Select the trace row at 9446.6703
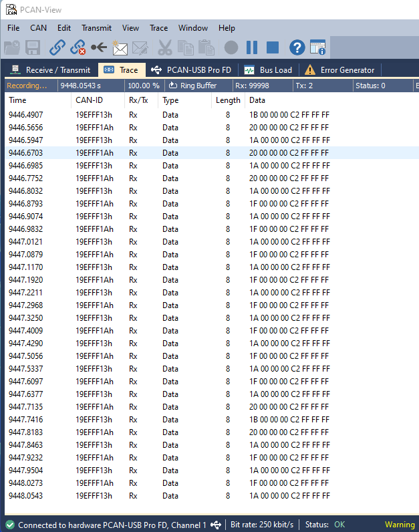419x532 pixels. 134,153
